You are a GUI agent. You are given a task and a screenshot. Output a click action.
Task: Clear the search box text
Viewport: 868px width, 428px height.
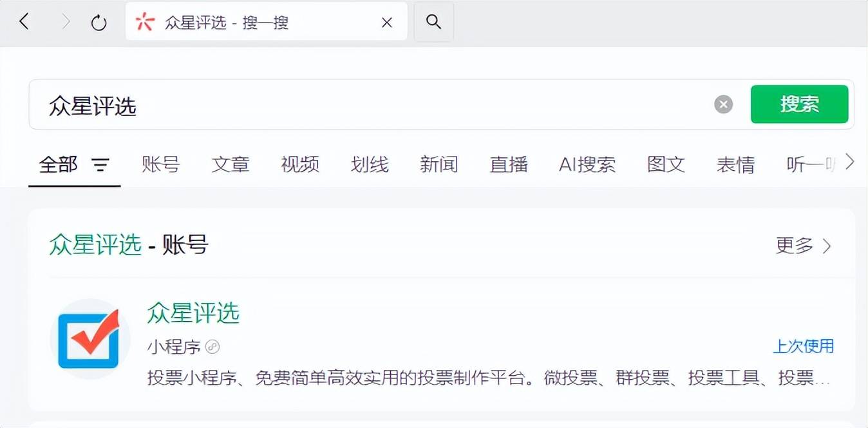pos(723,104)
